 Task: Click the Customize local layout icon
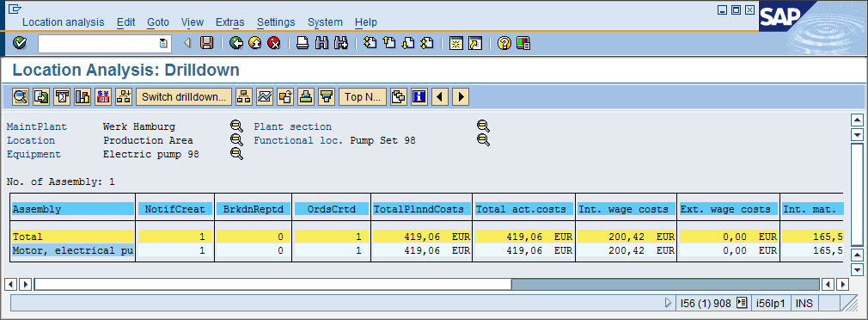[523, 43]
